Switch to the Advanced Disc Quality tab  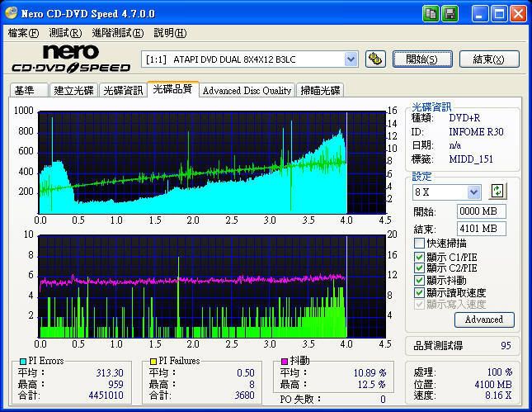[247, 91]
